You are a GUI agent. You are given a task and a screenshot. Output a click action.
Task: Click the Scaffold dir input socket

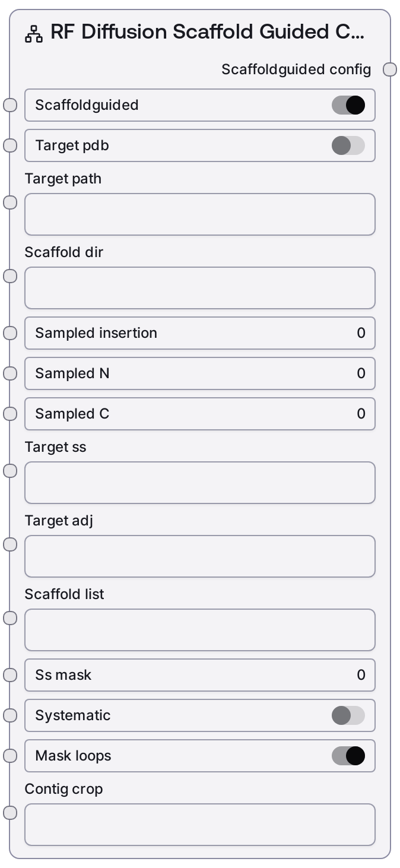(x=10, y=276)
